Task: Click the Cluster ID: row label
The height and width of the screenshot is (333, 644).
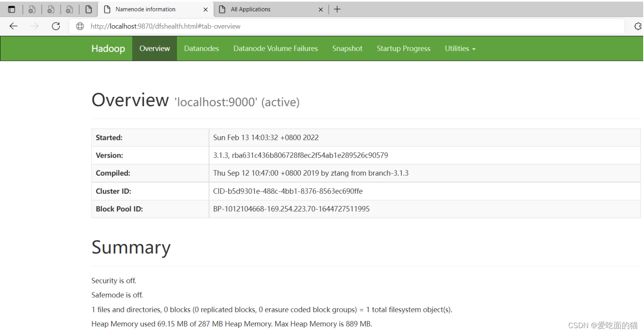Action: [113, 191]
